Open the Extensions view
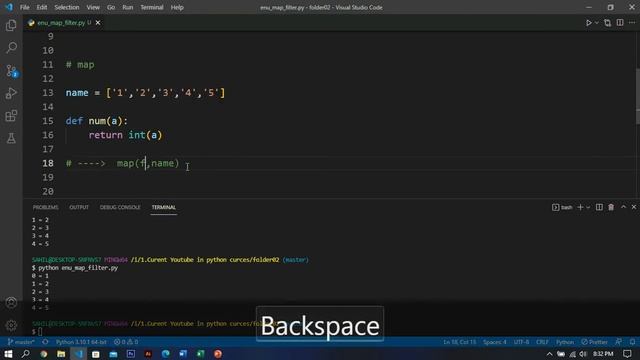 point(11,116)
